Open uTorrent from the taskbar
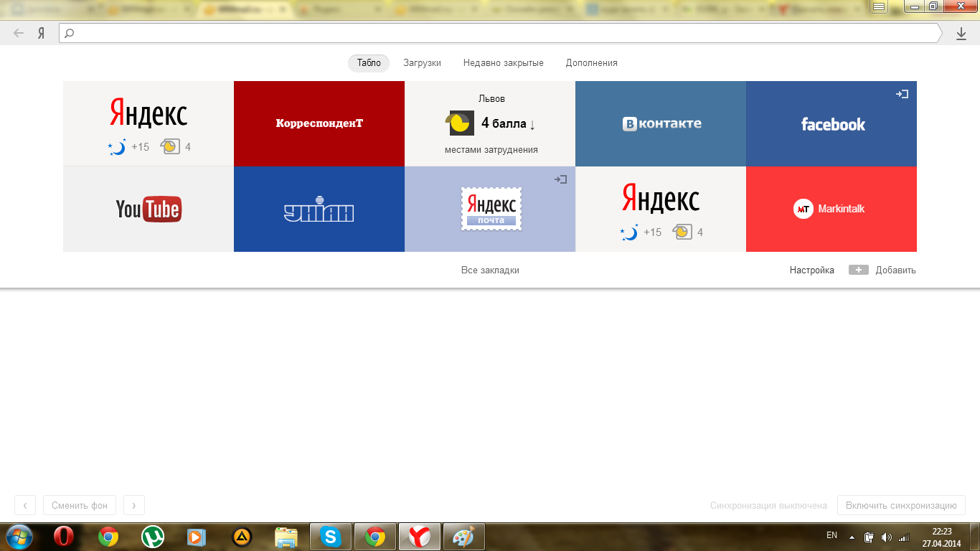 (152, 537)
